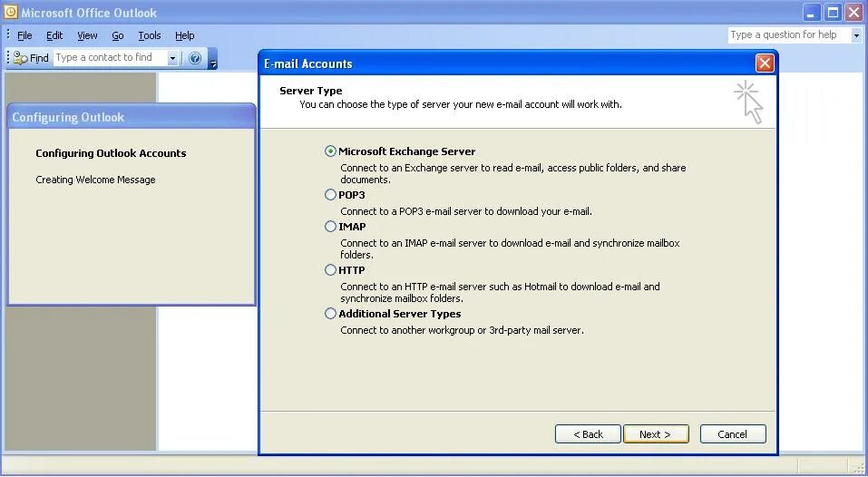
Task: Close the E-mail Accounts dialog
Action: (x=765, y=63)
